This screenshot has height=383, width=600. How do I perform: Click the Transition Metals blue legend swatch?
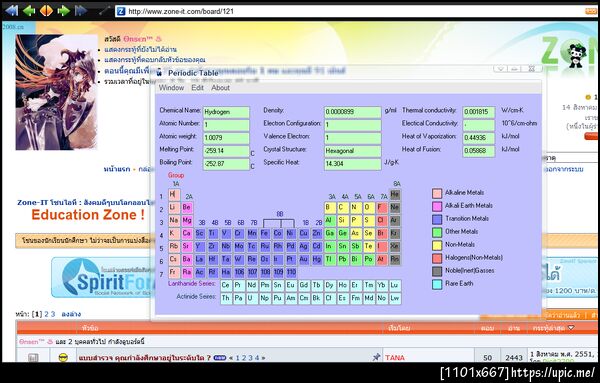(x=437, y=219)
